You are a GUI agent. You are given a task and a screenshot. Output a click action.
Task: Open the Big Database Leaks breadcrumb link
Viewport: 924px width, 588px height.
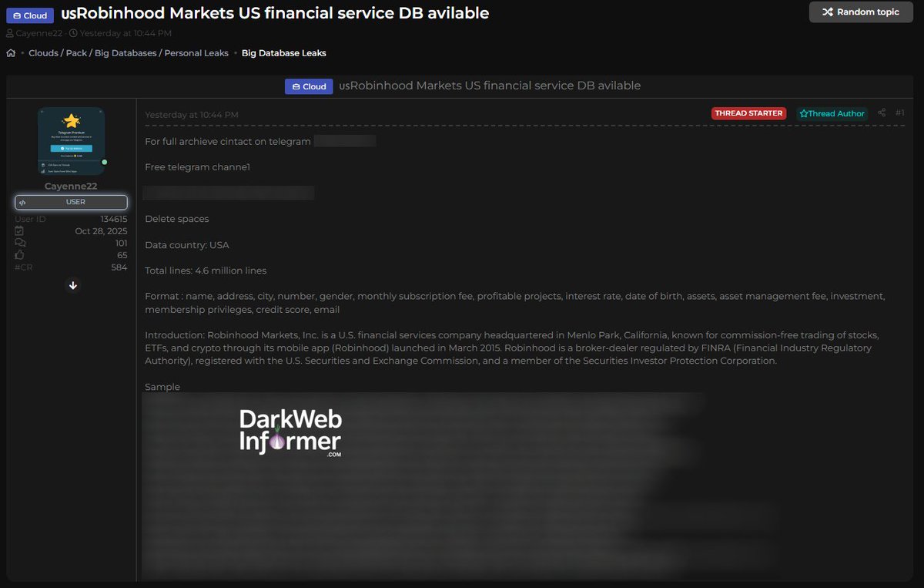284,53
